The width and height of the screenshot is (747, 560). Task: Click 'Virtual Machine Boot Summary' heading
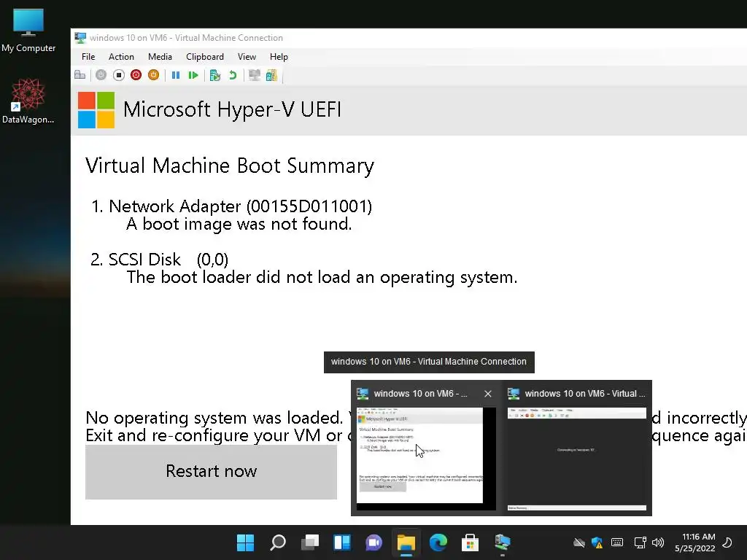pyautogui.click(x=230, y=166)
